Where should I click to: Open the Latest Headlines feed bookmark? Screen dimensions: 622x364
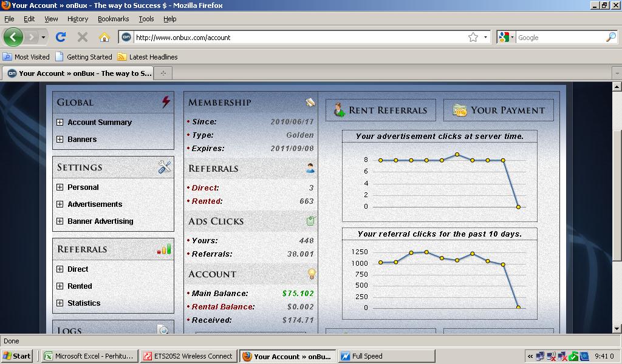pyautogui.click(x=148, y=56)
